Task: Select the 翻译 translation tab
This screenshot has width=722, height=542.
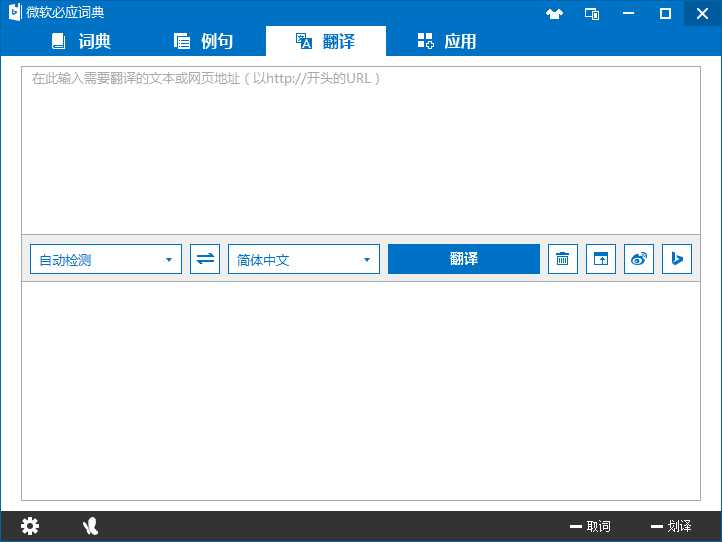Action: (x=326, y=41)
